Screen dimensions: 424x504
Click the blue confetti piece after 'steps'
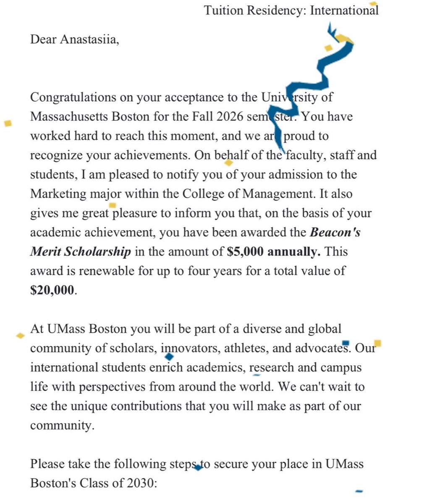point(198,468)
